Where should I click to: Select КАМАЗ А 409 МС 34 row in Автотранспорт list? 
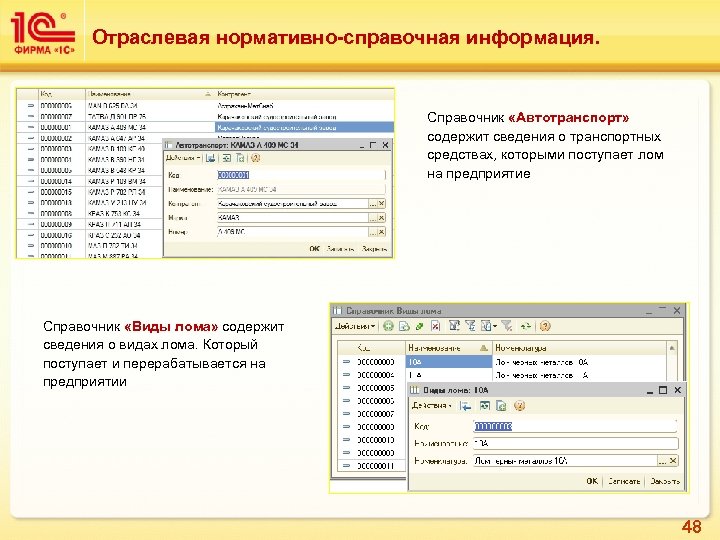pyautogui.click(x=205, y=127)
